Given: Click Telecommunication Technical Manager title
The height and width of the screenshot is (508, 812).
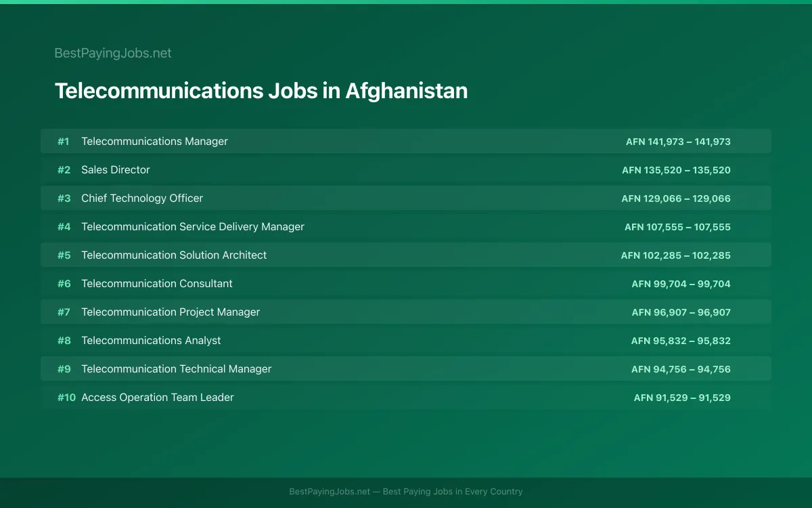Looking at the screenshot, I should pyautogui.click(x=177, y=369).
